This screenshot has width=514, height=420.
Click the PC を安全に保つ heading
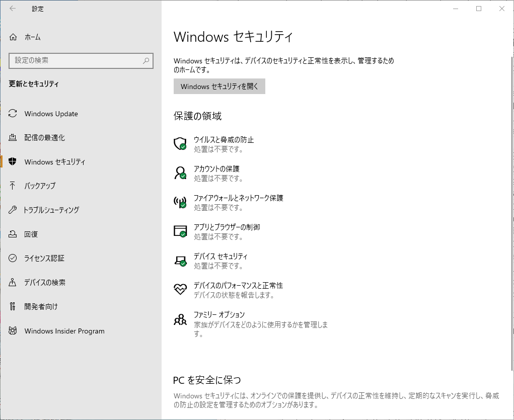pyautogui.click(x=207, y=380)
